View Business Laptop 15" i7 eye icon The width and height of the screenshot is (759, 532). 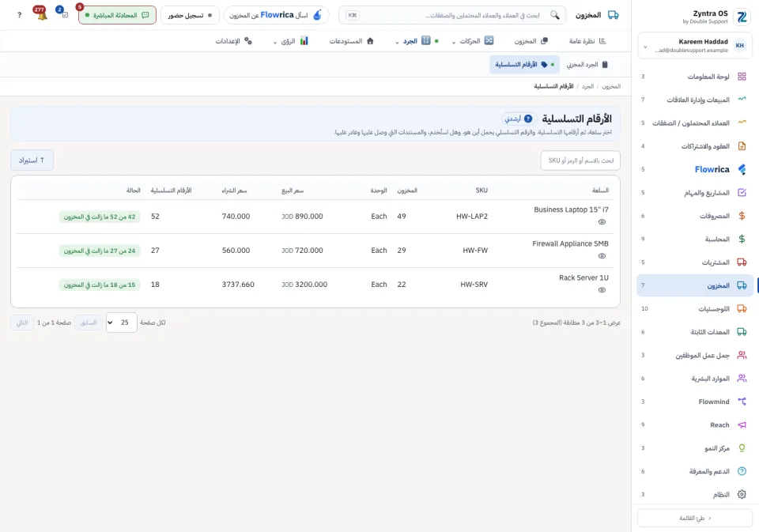coord(602,221)
